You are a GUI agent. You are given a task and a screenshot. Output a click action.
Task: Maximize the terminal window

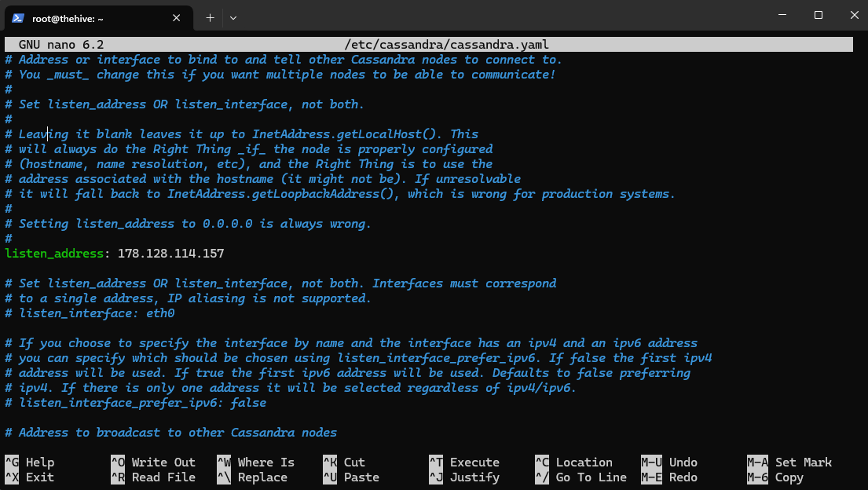point(819,15)
